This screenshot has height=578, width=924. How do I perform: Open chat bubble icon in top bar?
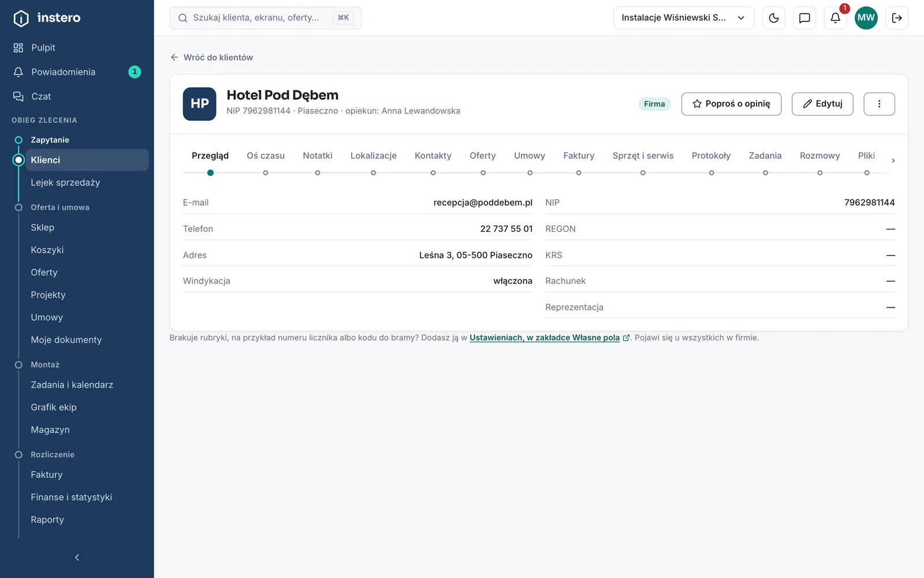(x=804, y=18)
